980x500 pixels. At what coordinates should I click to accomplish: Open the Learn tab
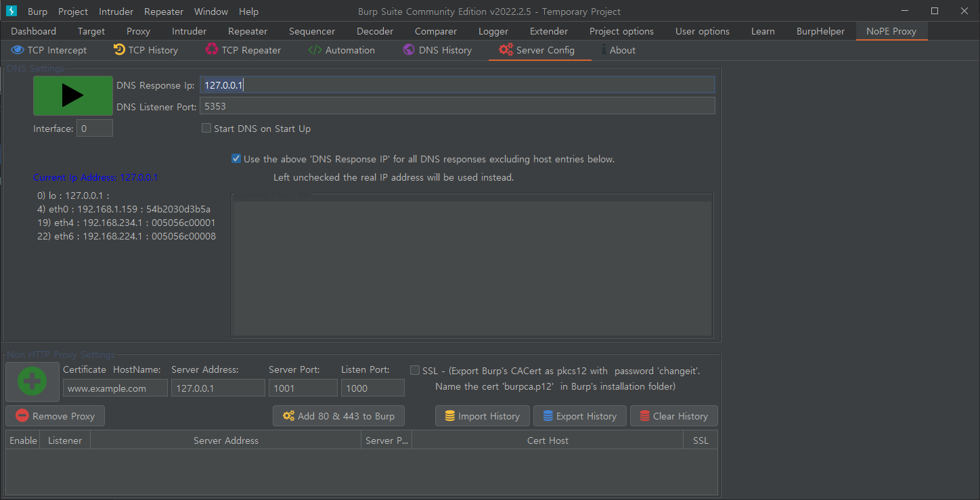pyautogui.click(x=763, y=31)
